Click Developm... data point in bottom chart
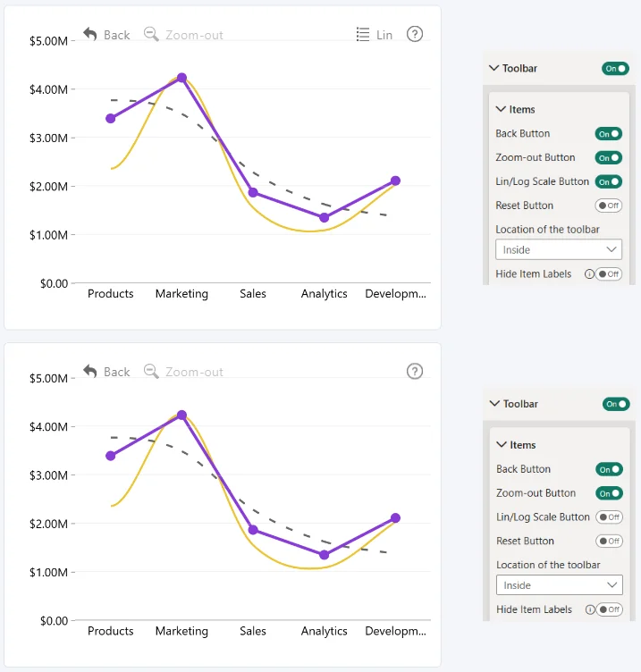This screenshot has height=672, width=641. (x=395, y=518)
